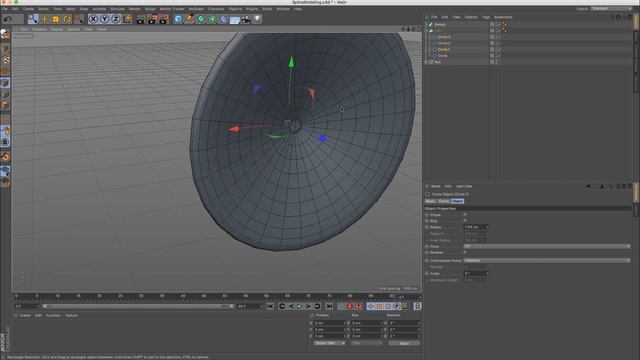Open Object Manager Tags menu
Viewport: 640px width, 360px height.
[486, 17]
